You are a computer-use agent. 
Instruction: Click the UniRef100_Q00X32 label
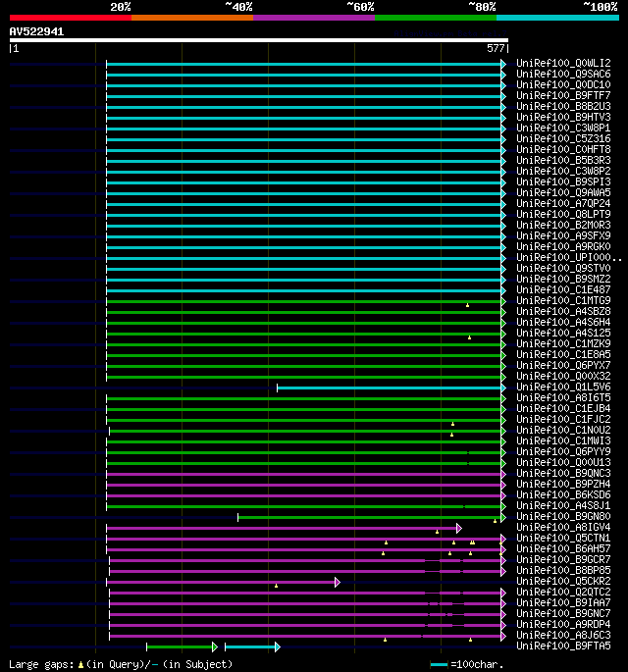(x=563, y=377)
